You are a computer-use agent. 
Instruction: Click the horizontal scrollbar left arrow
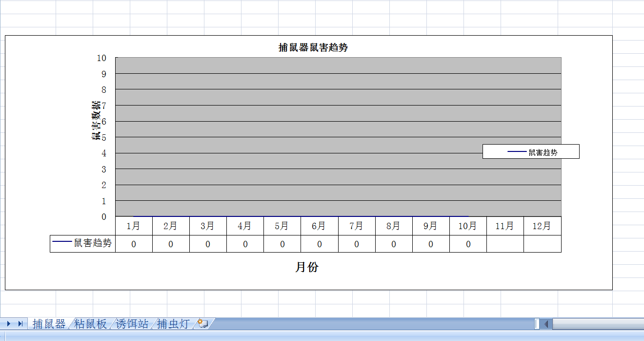(x=546, y=324)
